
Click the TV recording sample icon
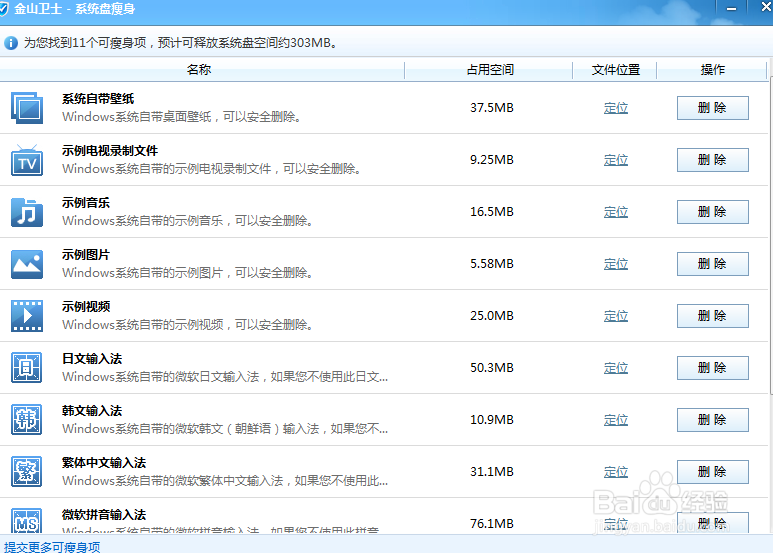pyautogui.click(x=27, y=160)
